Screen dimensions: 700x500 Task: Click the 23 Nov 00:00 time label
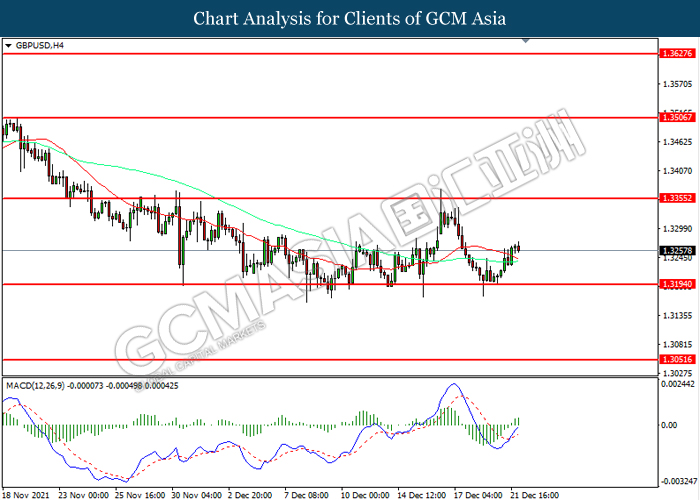pos(83,495)
